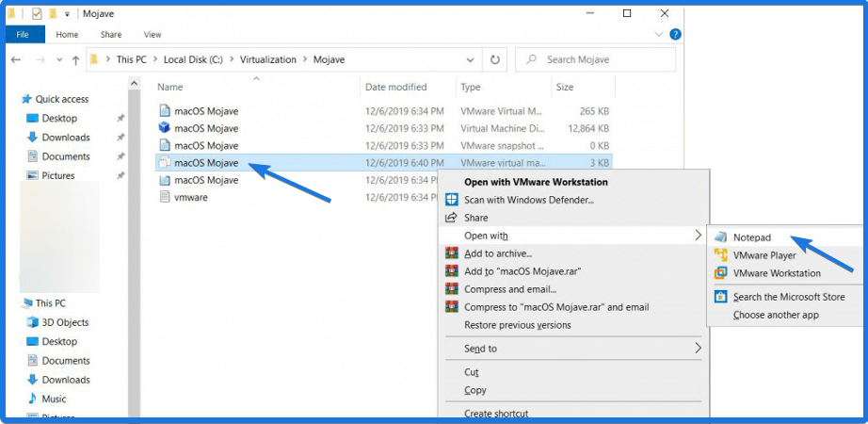This screenshot has height=424, width=868.
Task: Open the File tab
Action: pos(23,34)
